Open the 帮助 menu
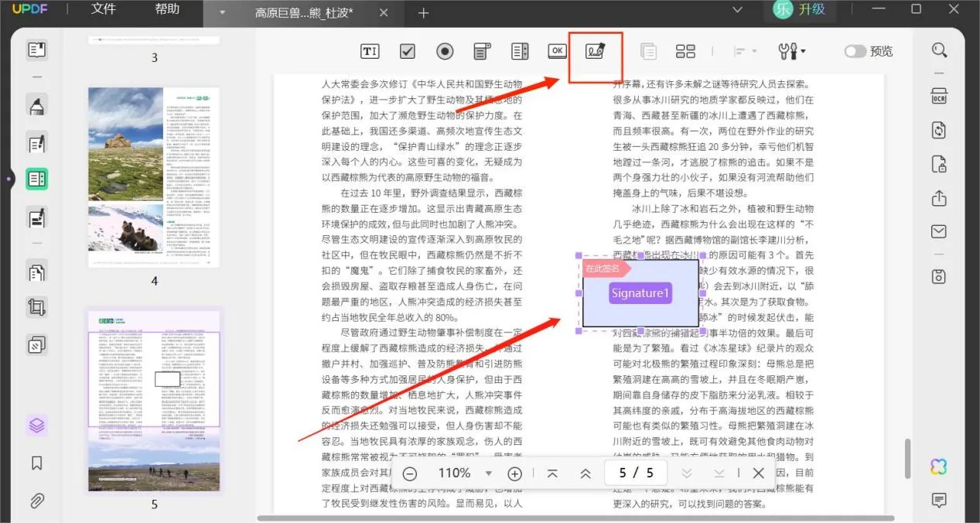The image size is (980, 523). tap(167, 9)
